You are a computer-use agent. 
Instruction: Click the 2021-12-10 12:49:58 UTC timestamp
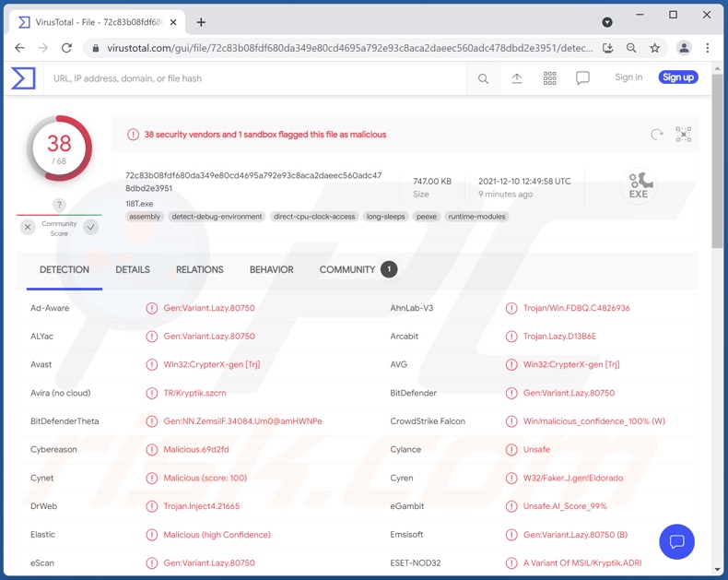coord(524,182)
